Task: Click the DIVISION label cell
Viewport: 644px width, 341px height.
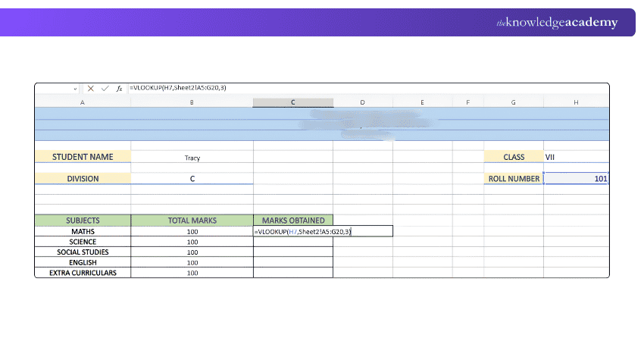Action: coord(83,178)
